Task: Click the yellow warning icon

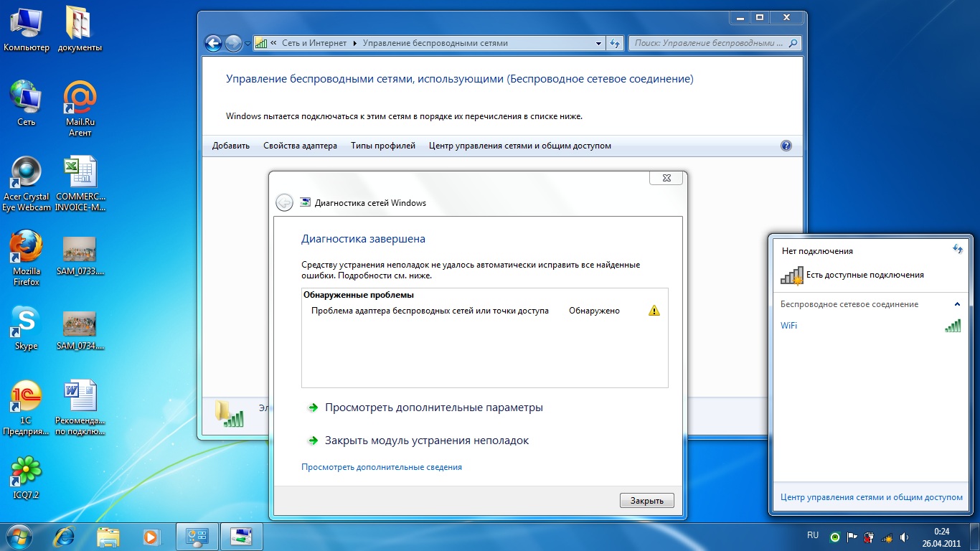Action: 654,311
